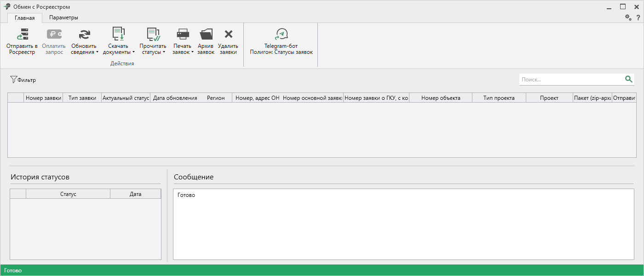Image resolution: width=644 pixels, height=276 pixels.
Task: Switch to the Параметры tab
Action: click(x=63, y=17)
